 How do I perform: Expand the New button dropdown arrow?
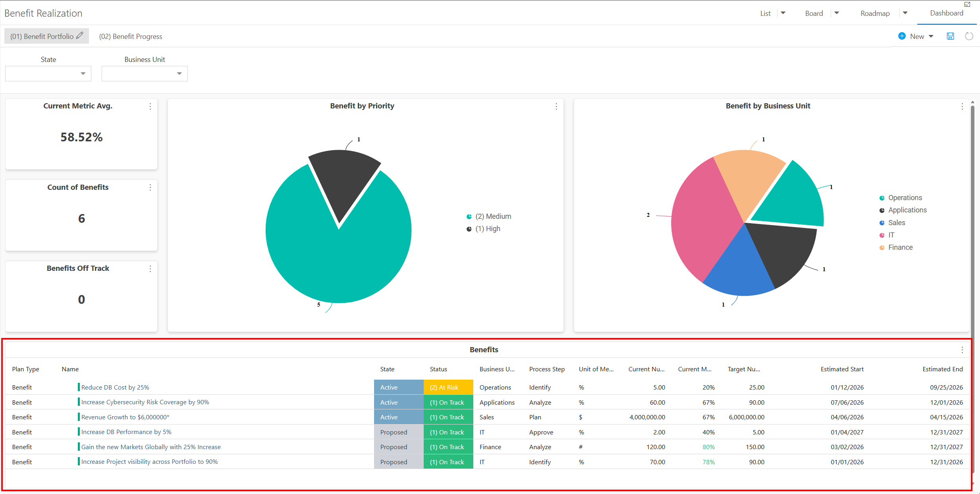point(931,37)
